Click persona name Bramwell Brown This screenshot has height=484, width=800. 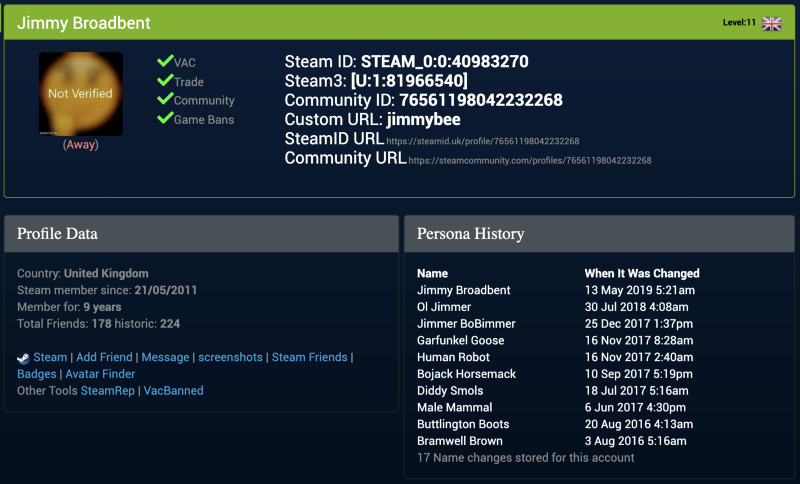pos(460,441)
